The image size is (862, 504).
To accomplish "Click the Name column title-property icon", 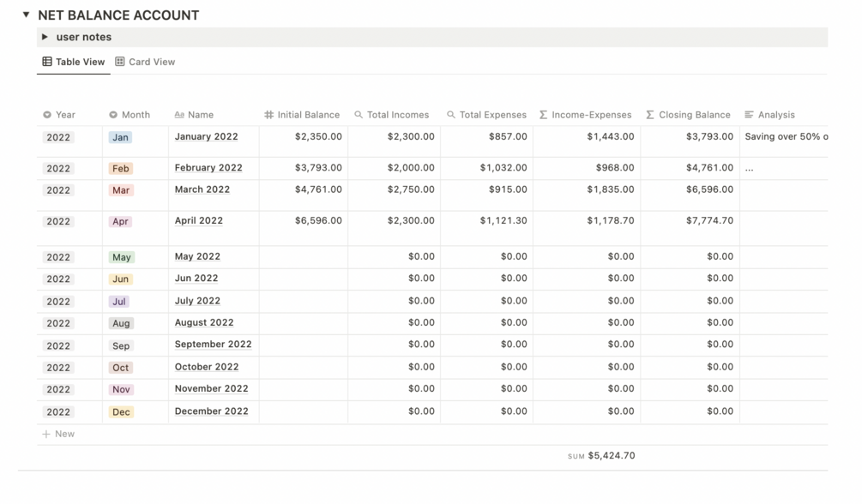I will click(x=179, y=115).
